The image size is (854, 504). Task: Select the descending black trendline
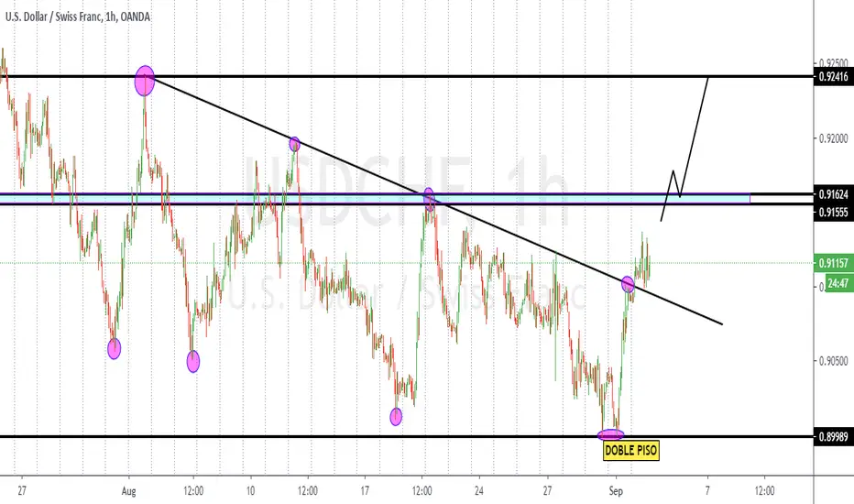(x=434, y=201)
